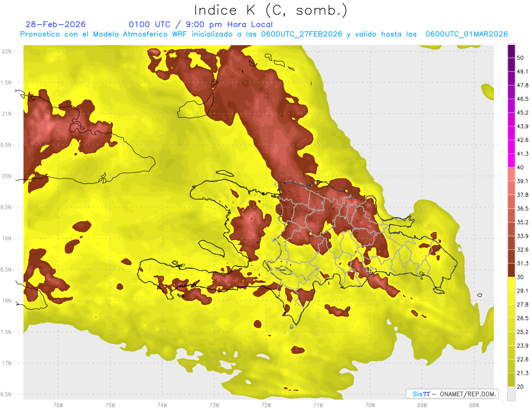The width and height of the screenshot is (532, 411).
Task: Click the "19N" latitude label
Action: coord(8,238)
